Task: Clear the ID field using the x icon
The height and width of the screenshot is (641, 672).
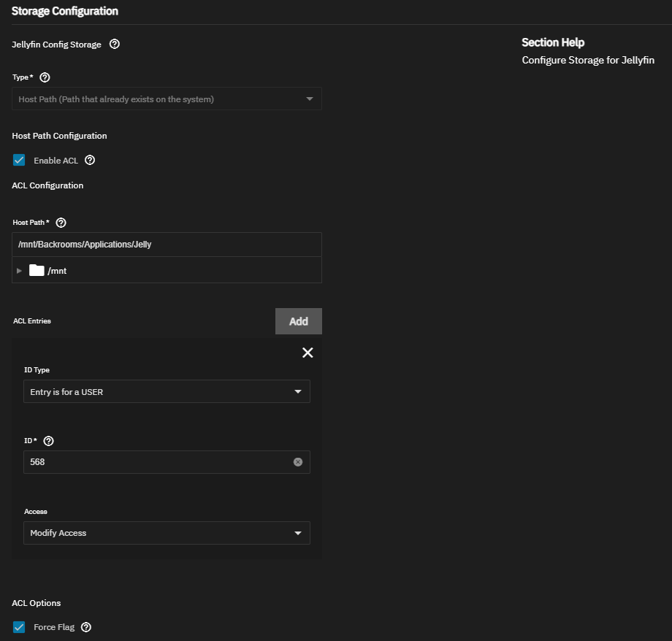Action: pyautogui.click(x=298, y=462)
